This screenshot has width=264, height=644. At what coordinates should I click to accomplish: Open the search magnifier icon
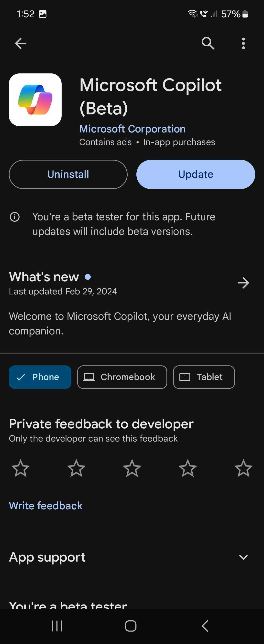208,43
